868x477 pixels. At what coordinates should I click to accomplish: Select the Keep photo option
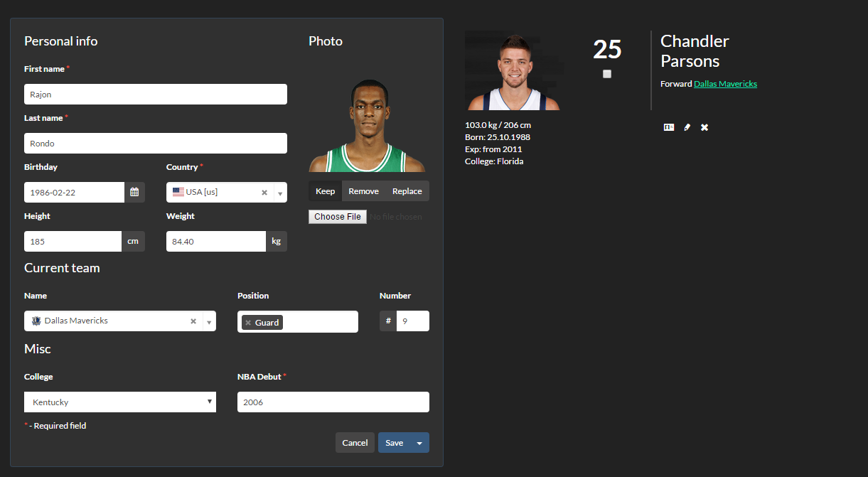(x=325, y=191)
